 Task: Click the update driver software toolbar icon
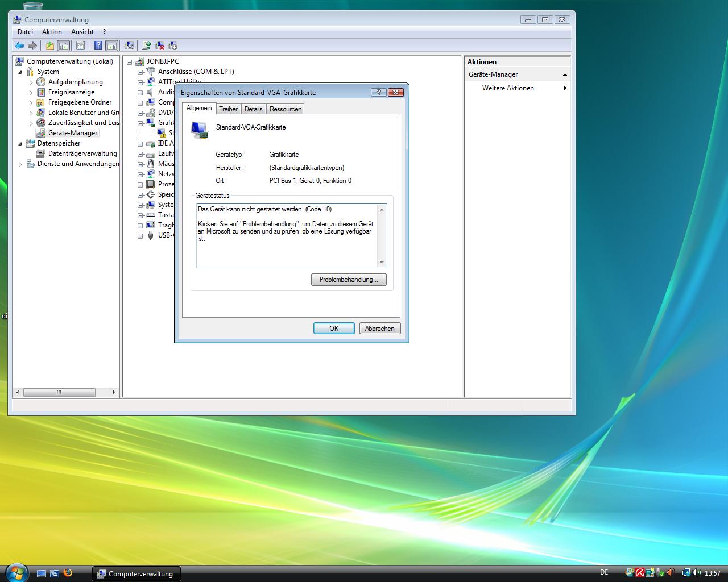(x=147, y=45)
